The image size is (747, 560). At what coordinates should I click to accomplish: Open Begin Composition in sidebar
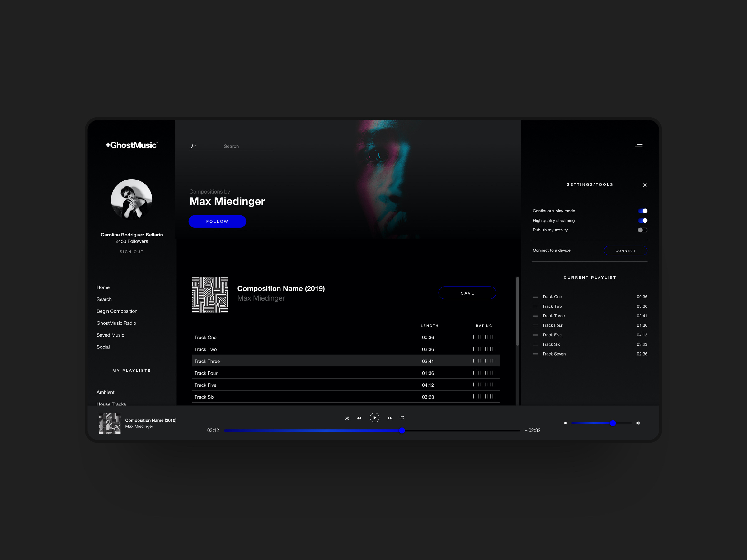117,311
